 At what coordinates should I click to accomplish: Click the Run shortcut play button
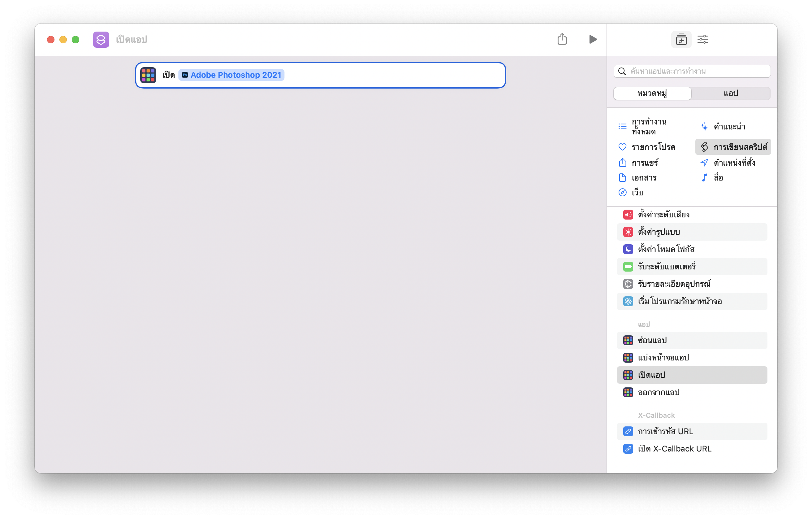point(593,39)
